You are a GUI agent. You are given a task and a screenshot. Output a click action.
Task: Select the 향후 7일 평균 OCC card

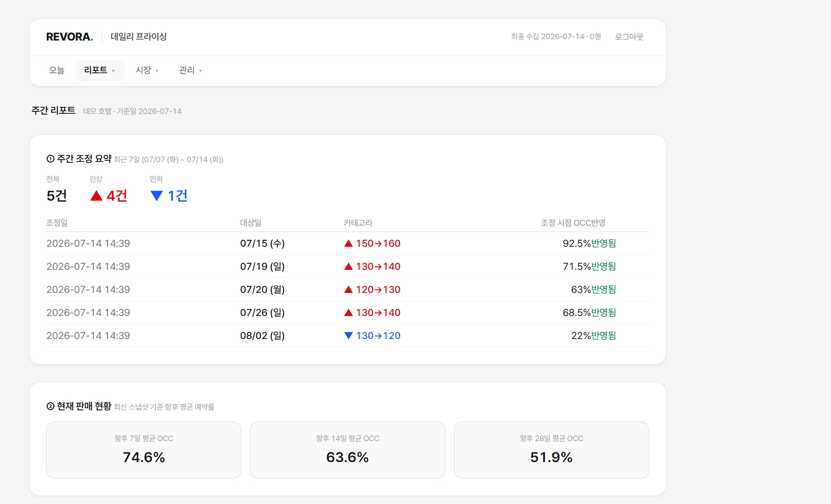tap(144, 450)
